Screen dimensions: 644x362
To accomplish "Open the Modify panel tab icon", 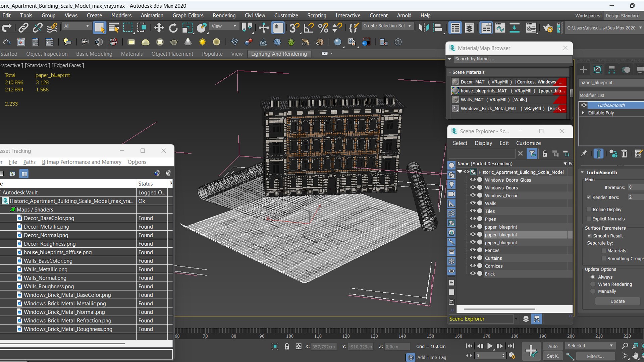I will [597, 70].
